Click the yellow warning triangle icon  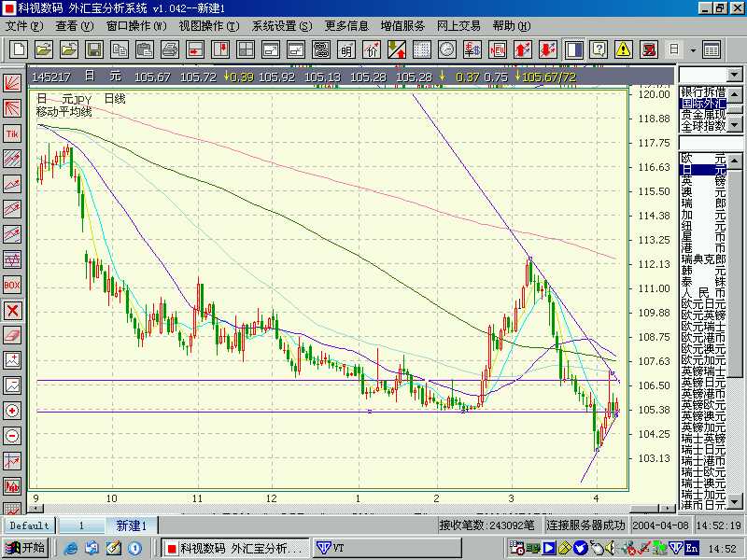pyautogui.click(x=624, y=49)
